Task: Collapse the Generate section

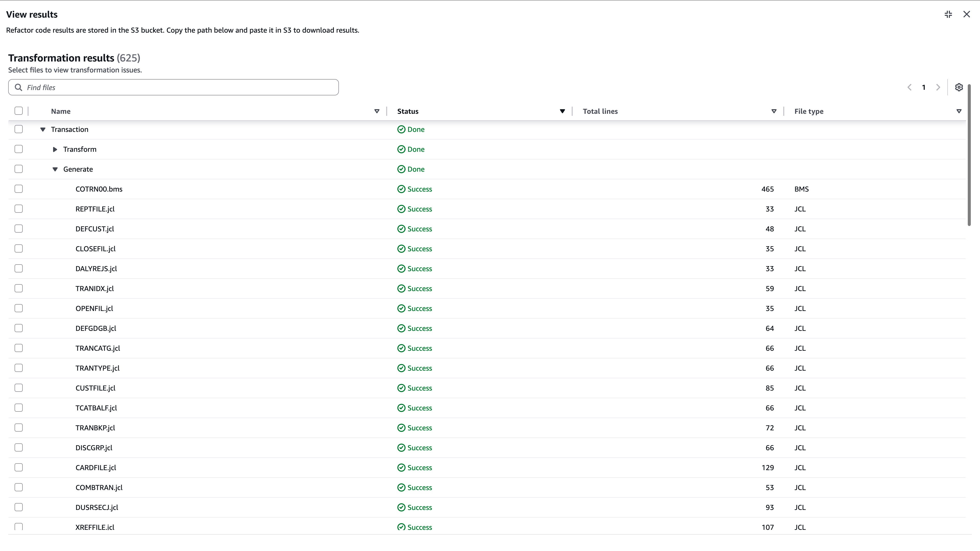Action: tap(56, 169)
